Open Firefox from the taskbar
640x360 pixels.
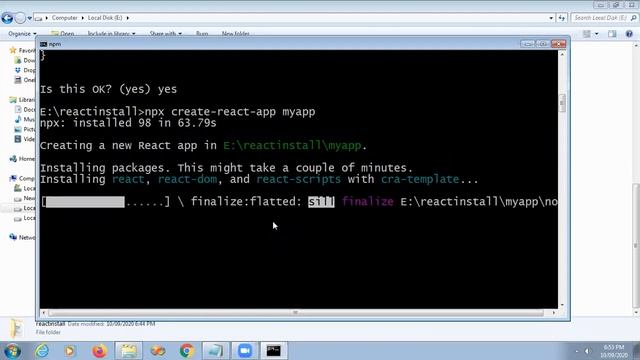[x=99, y=351]
